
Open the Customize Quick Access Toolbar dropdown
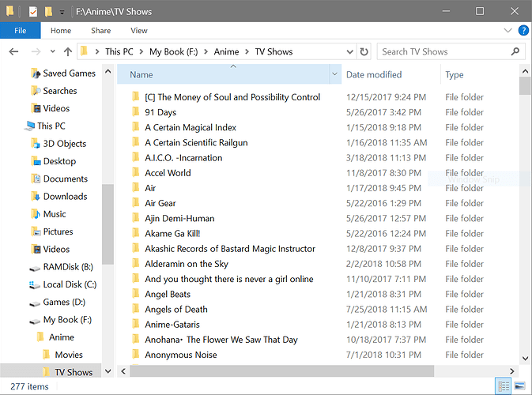(x=62, y=12)
